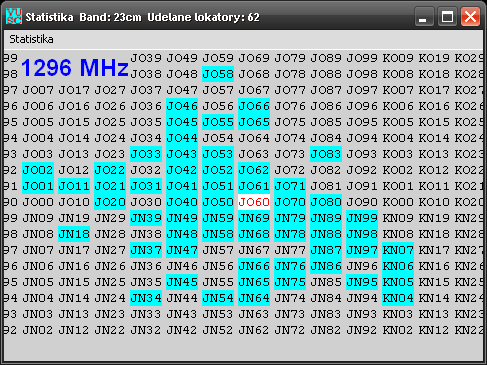Click unworked locator JO99
This screenshot has width=487, height=365.
point(362,58)
